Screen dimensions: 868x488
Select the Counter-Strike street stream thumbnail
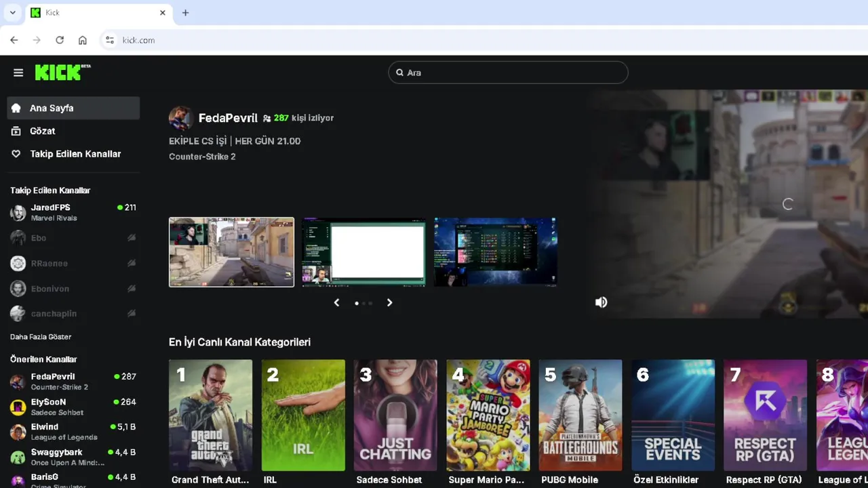pos(231,252)
